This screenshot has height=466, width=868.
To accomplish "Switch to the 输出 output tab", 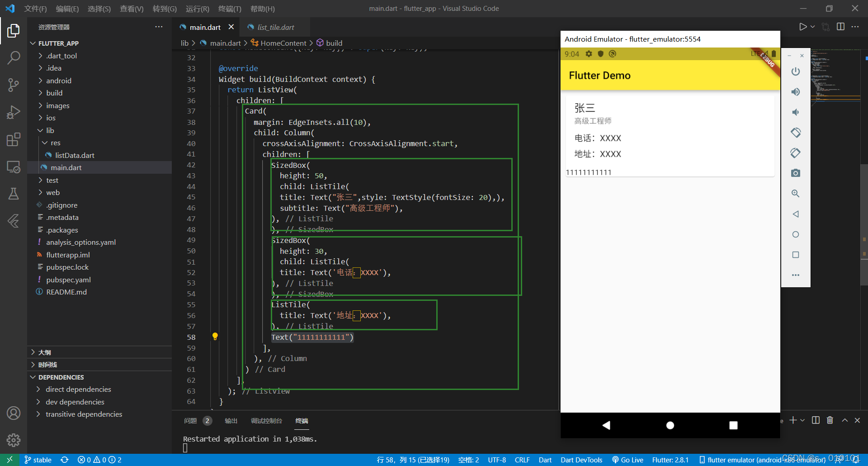I will 231,421.
